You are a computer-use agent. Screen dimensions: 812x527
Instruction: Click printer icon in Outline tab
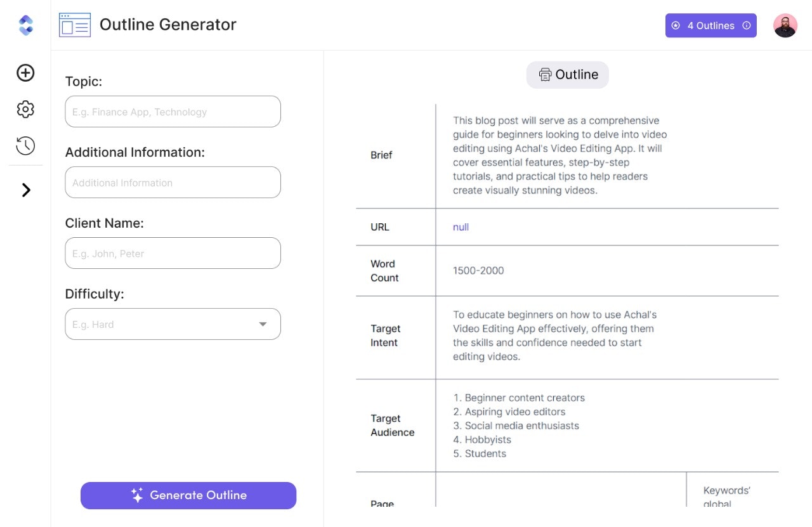[x=545, y=75]
